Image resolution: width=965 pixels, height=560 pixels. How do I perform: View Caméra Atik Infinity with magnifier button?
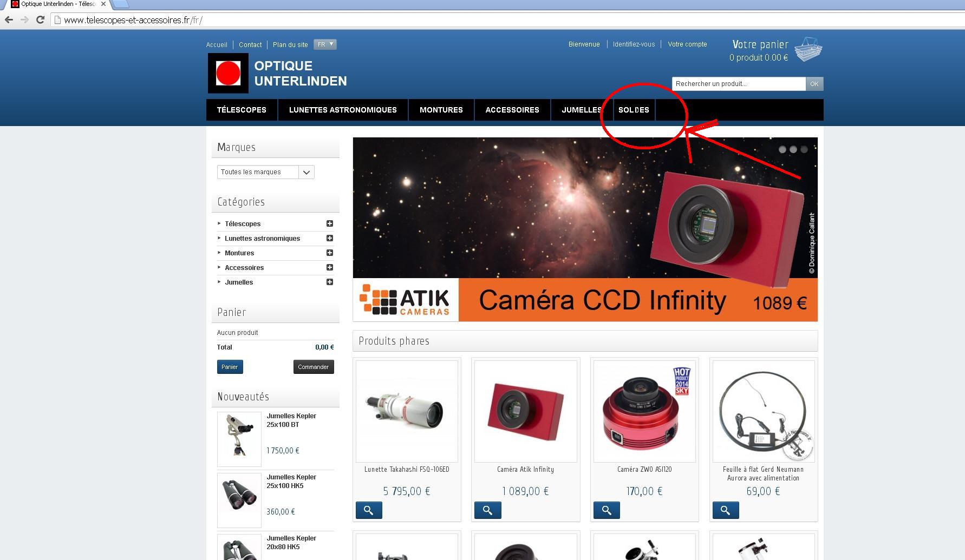tap(487, 510)
